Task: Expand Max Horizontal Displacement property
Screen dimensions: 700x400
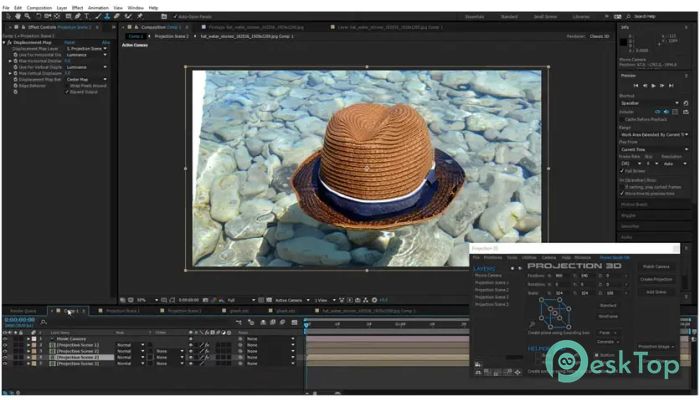Action: click(10, 61)
